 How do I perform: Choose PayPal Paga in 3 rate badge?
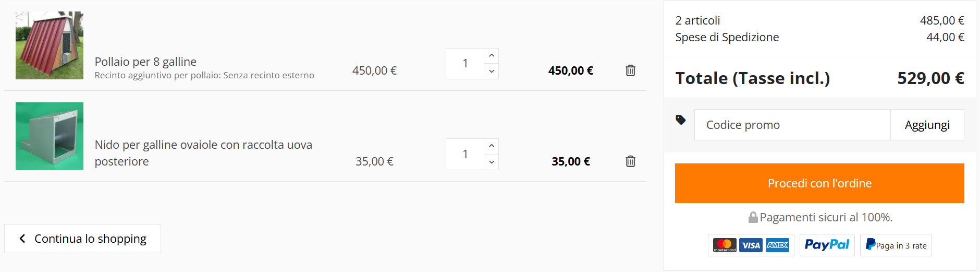click(x=896, y=245)
